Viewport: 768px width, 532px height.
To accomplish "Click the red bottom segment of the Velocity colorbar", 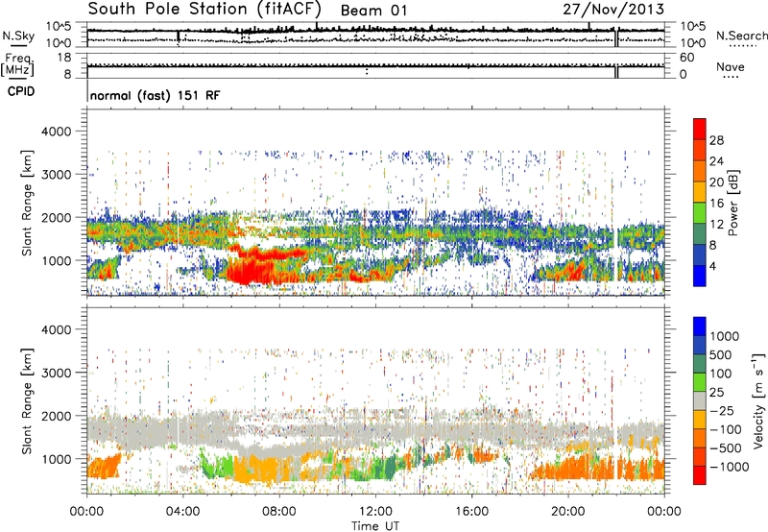I will 700,475.
